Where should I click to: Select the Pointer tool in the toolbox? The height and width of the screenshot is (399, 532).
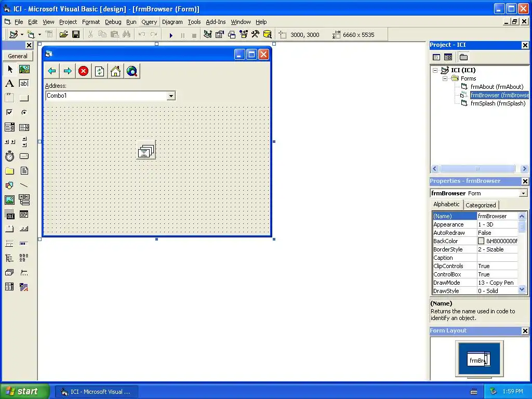point(10,69)
